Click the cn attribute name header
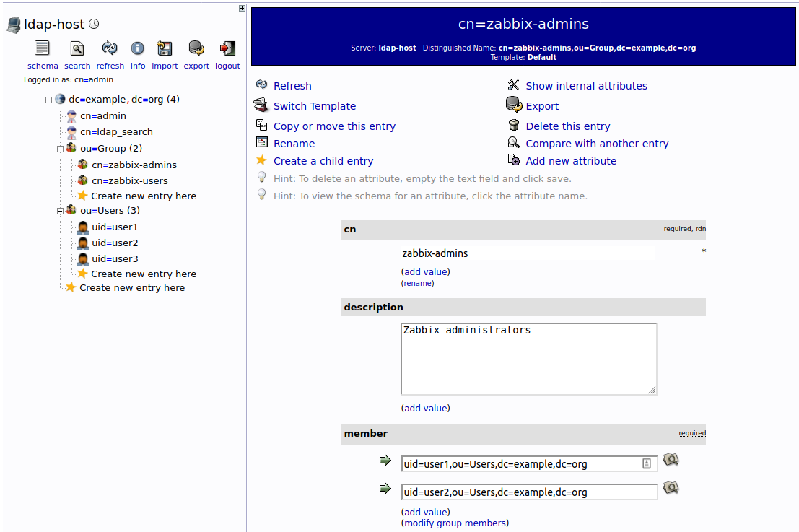This screenshot has height=532, width=799. [349, 229]
